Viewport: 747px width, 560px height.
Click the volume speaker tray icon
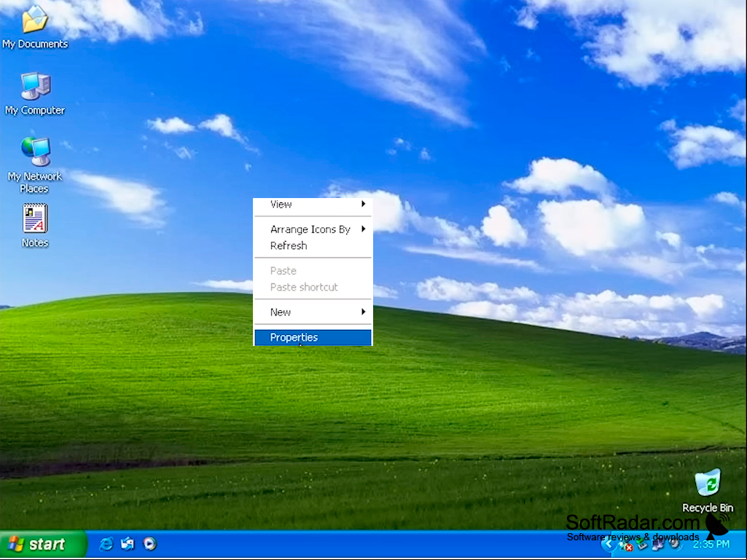point(675,544)
